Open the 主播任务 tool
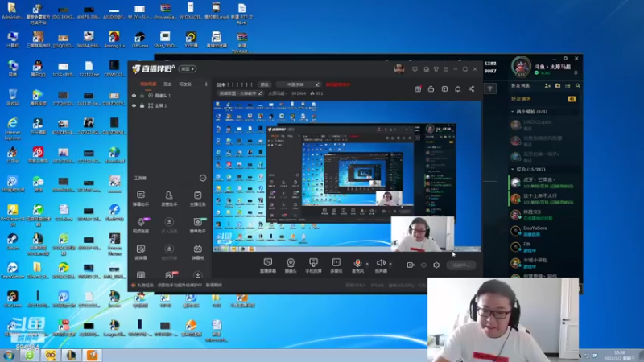The image size is (644, 362). pyautogui.click(x=197, y=198)
